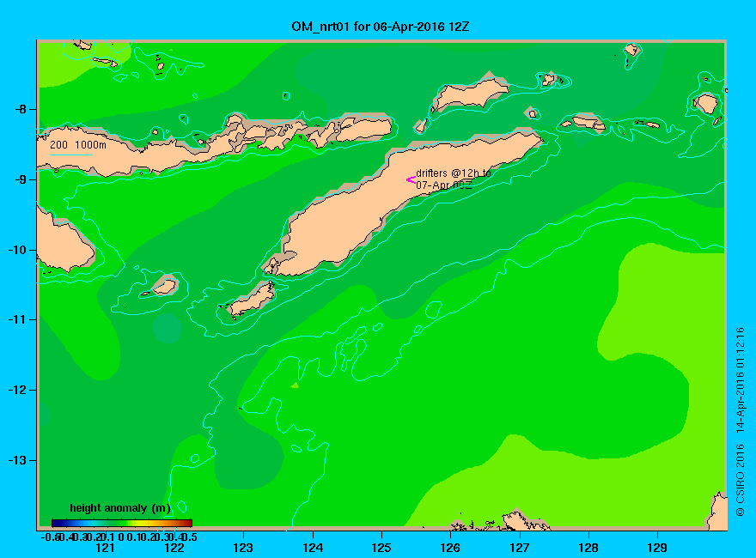Click the longitude label '122'
Image resolution: width=756 pixels, height=558 pixels.
[174, 548]
